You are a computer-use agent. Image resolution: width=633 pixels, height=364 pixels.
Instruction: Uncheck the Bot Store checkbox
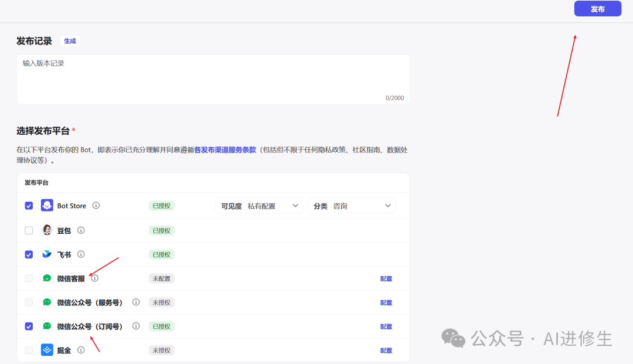(29, 206)
